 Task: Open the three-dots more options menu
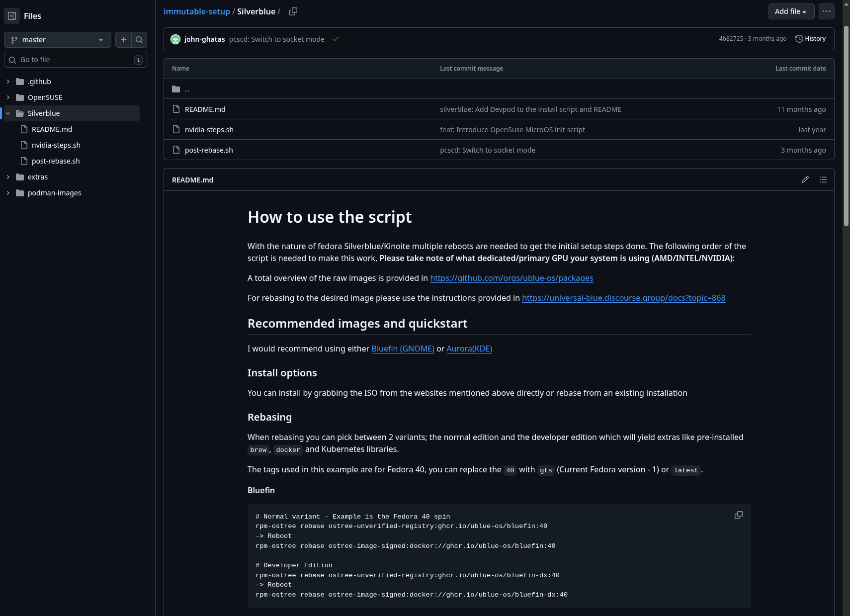[826, 11]
